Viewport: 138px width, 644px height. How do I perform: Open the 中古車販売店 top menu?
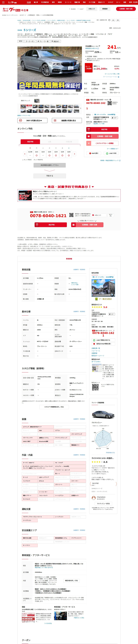45,2
